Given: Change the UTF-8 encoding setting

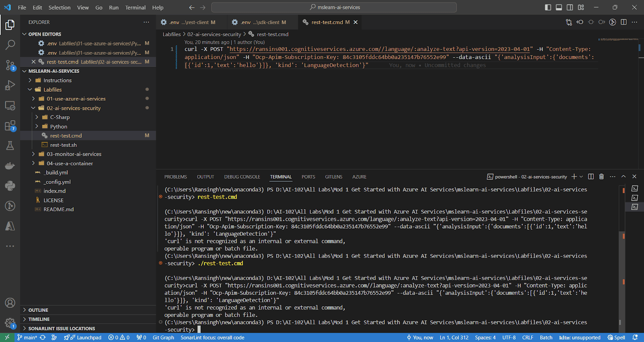Looking at the screenshot, I should pyautogui.click(x=509, y=338).
